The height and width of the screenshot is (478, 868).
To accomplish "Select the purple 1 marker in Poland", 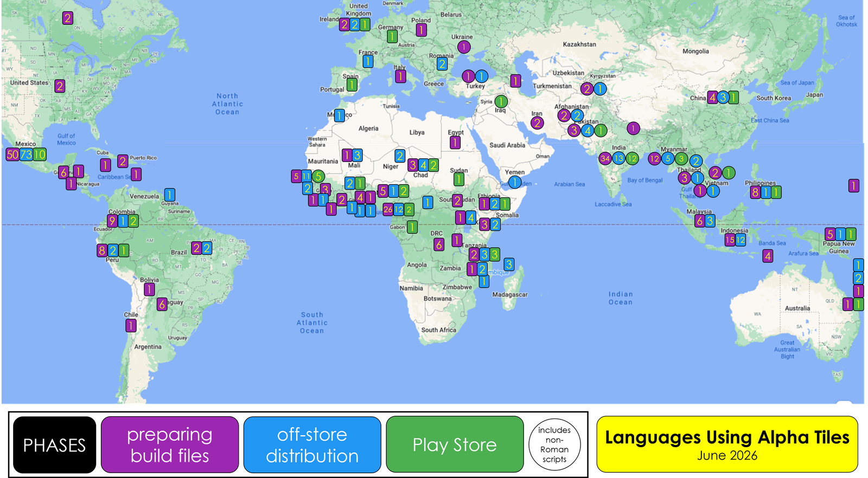I will pos(422,30).
